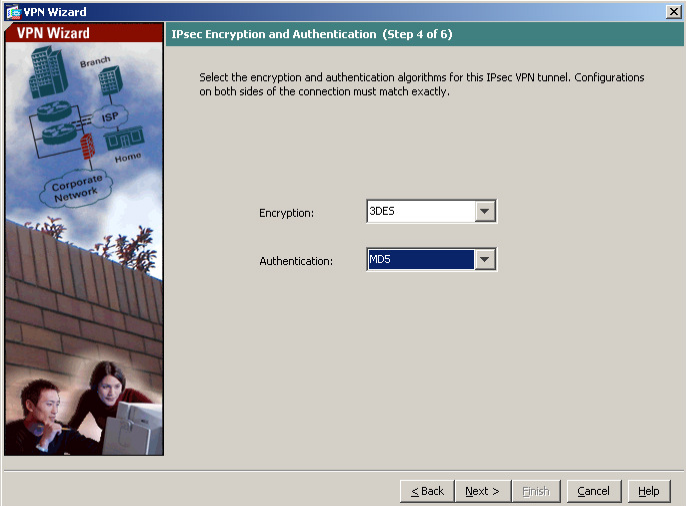
Task: Click the Corporate Network cloud graphic
Action: [76, 188]
